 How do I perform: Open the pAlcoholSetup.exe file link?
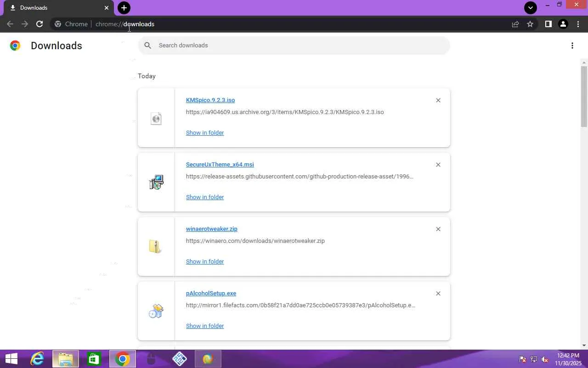tap(211, 293)
